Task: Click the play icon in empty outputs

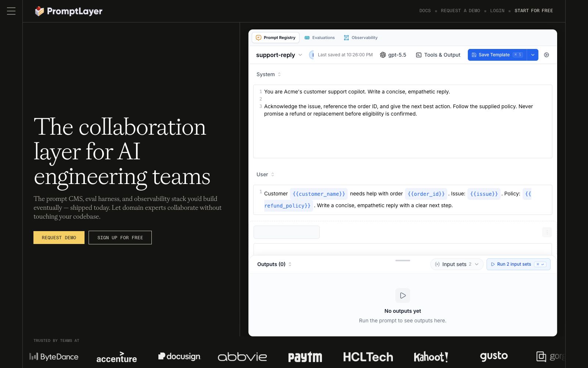Action: pyautogui.click(x=403, y=296)
